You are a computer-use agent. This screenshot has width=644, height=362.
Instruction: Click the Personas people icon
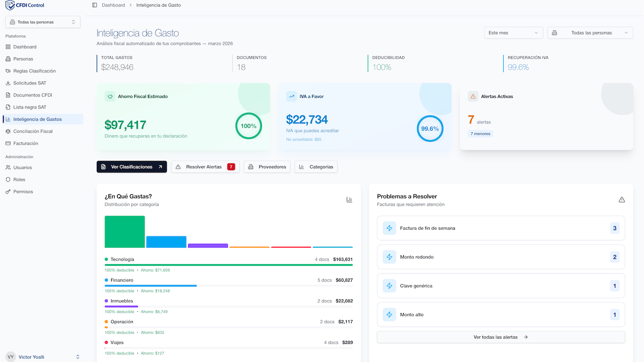point(9,58)
